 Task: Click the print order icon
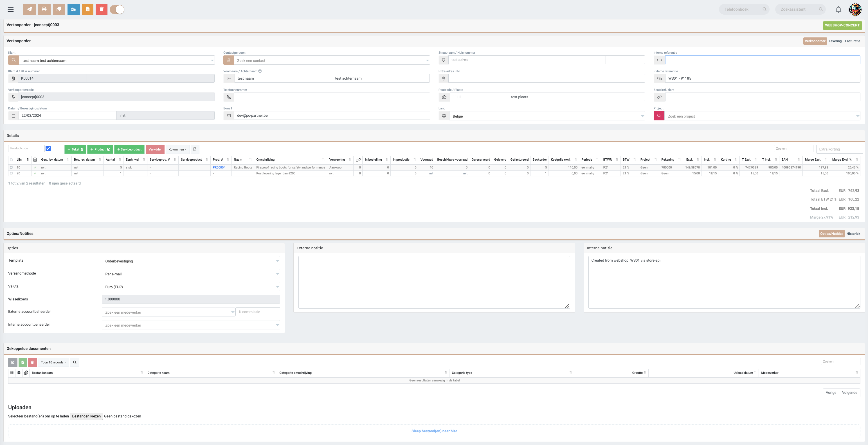pos(44,10)
